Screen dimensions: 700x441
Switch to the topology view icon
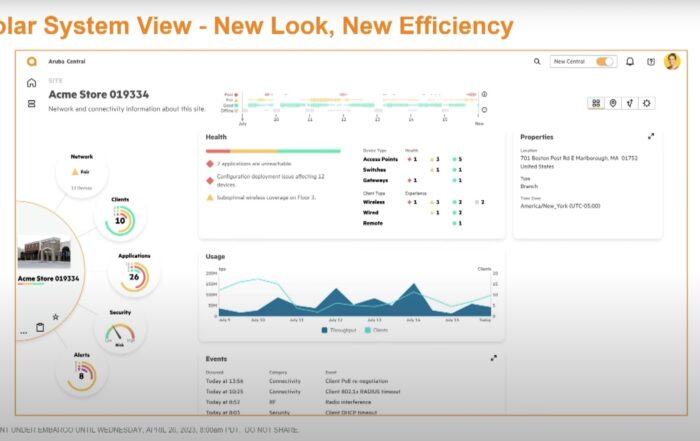[x=629, y=103]
